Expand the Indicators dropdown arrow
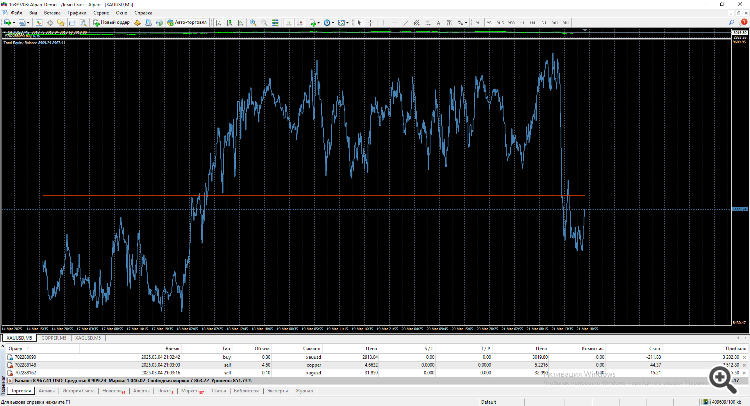This screenshot has height=406, width=750. tap(319, 22)
